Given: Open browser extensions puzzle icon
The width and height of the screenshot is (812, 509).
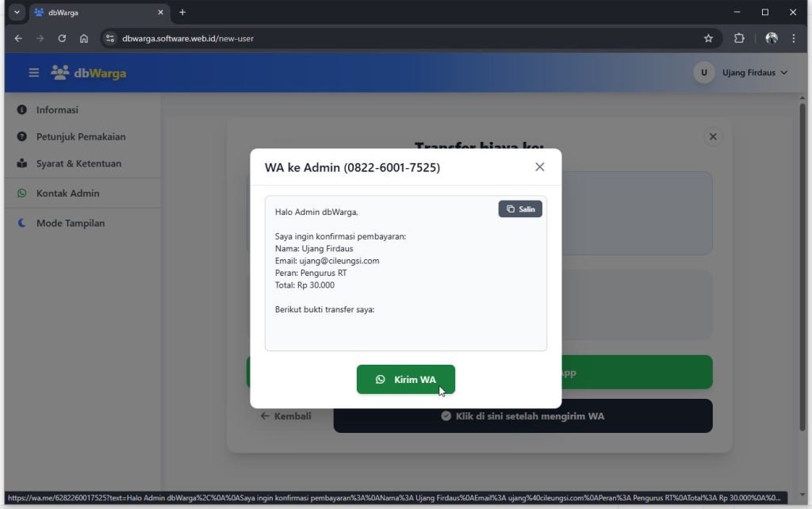Looking at the screenshot, I should click(x=739, y=38).
